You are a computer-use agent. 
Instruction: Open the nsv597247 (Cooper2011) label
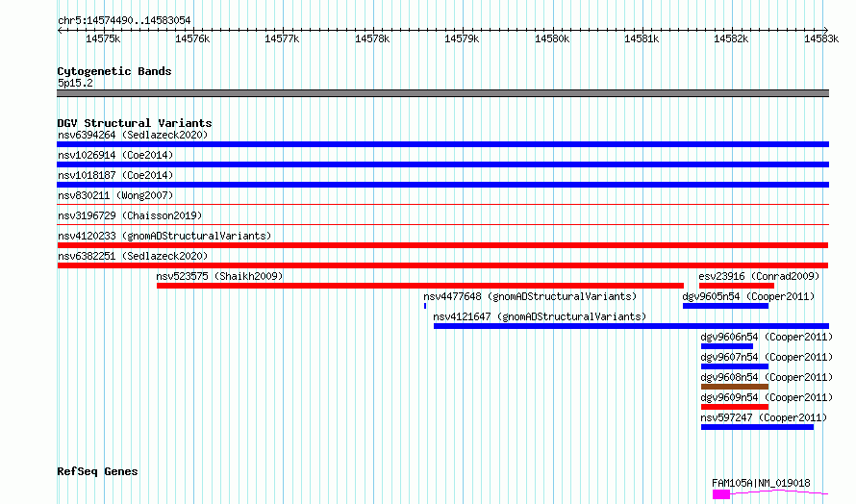(x=764, y=417)
